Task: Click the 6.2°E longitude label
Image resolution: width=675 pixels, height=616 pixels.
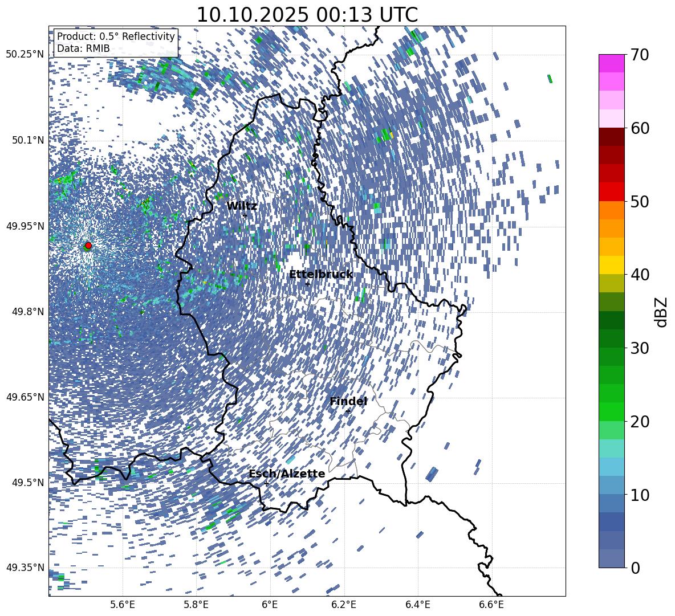Action: click(x=344, y=605)
